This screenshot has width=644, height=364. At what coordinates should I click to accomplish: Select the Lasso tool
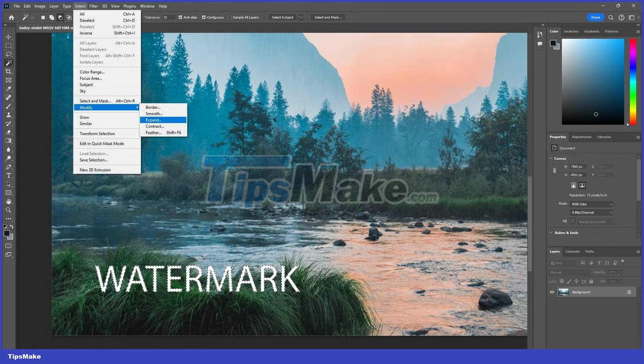(x=8, y=54)
